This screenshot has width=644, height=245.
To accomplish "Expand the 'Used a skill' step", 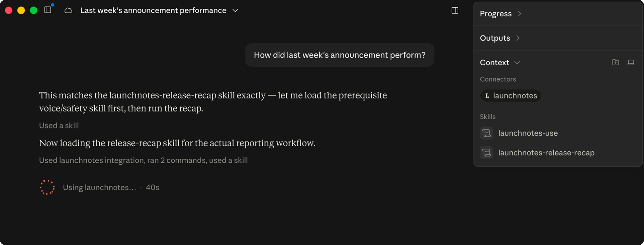I will 59,126.
